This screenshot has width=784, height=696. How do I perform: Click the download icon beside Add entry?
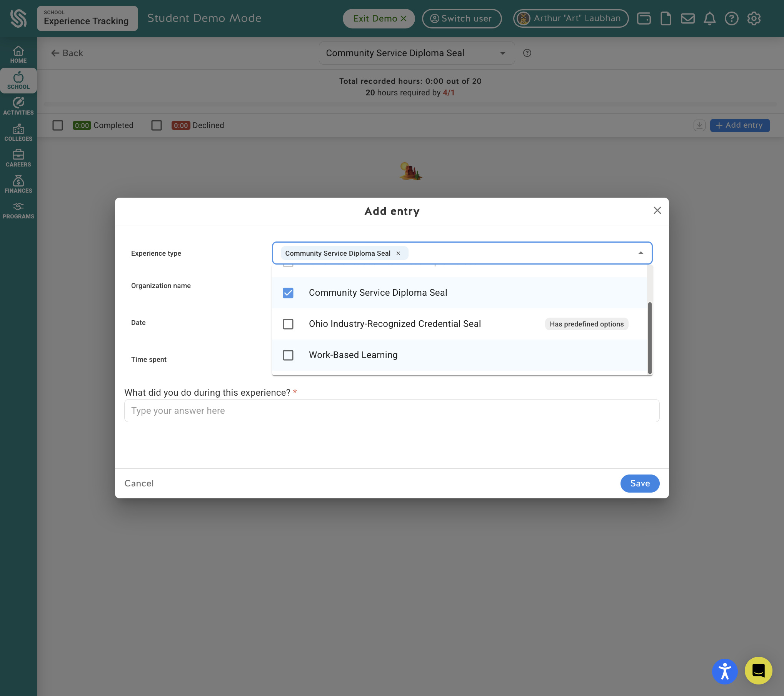click(699, 125)
